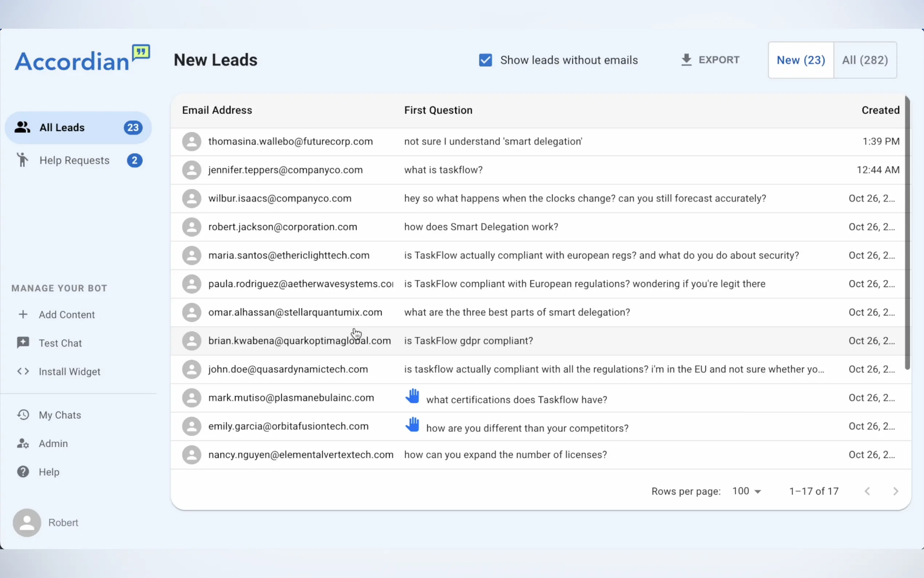Viewport: 924px width, 578px height.
Task: Go to the next page of leads
Action: coord(895,491)
